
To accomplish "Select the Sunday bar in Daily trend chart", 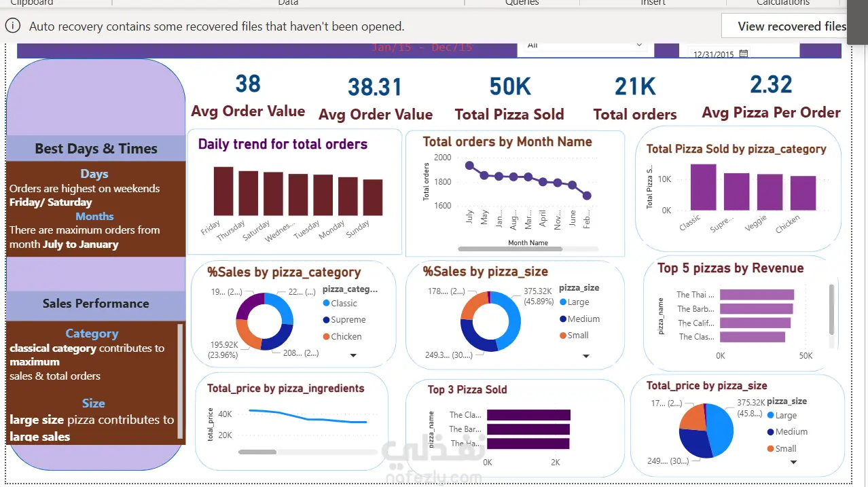I will pyautogui.click(x=373, y=198).
